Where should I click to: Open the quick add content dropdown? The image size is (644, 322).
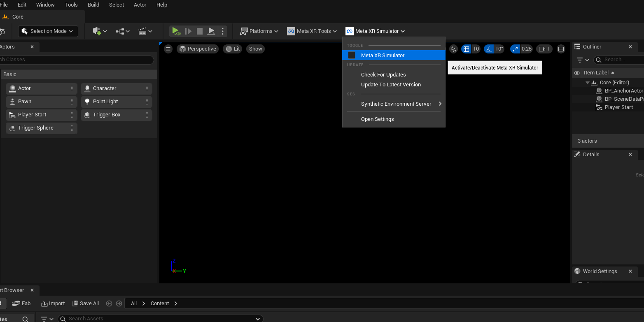click(100, 31)
